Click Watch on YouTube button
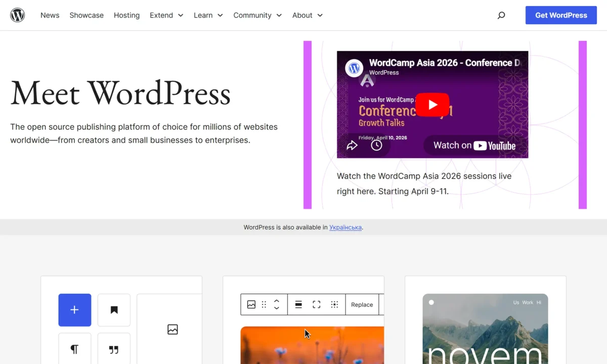This screenshot has width=607, height=364. [474, 146]
